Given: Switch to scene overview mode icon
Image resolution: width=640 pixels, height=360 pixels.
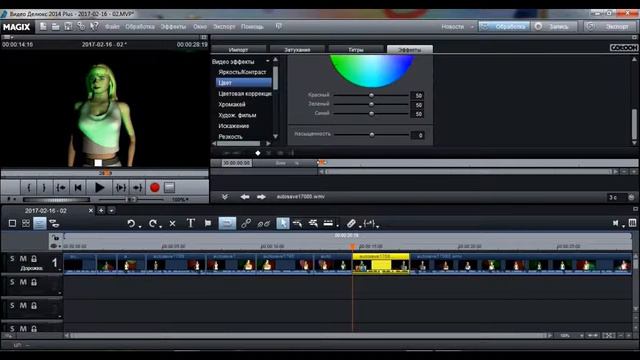Looking at the screenshot, I should click(26, 223).
